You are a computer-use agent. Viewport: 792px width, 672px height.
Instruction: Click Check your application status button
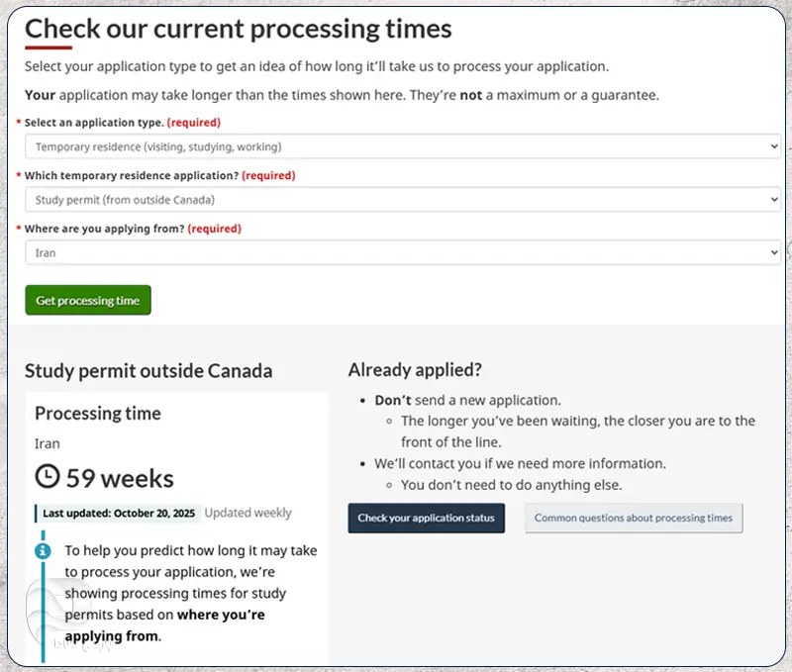[426, 518]
